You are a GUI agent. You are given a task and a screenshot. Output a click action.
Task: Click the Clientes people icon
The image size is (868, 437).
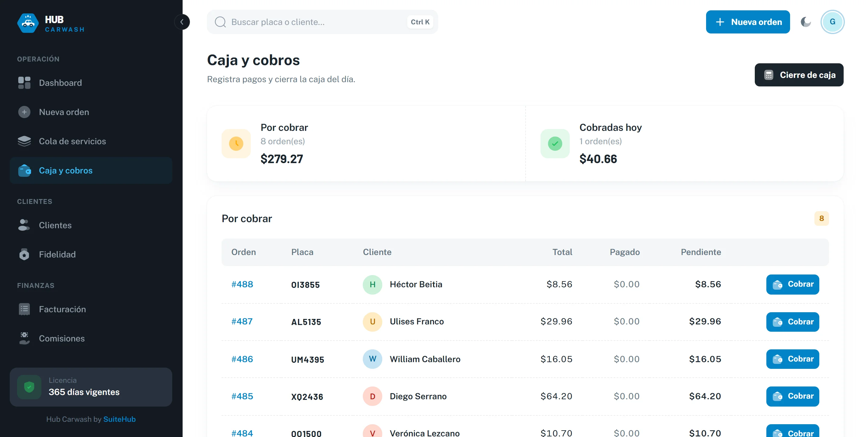24,225
